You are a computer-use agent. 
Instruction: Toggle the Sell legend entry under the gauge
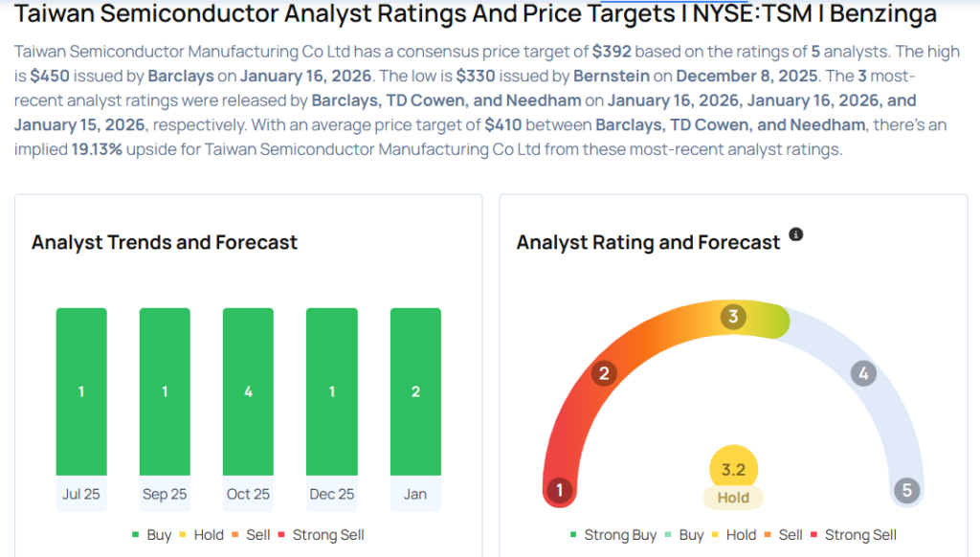[x=783, y=535]
